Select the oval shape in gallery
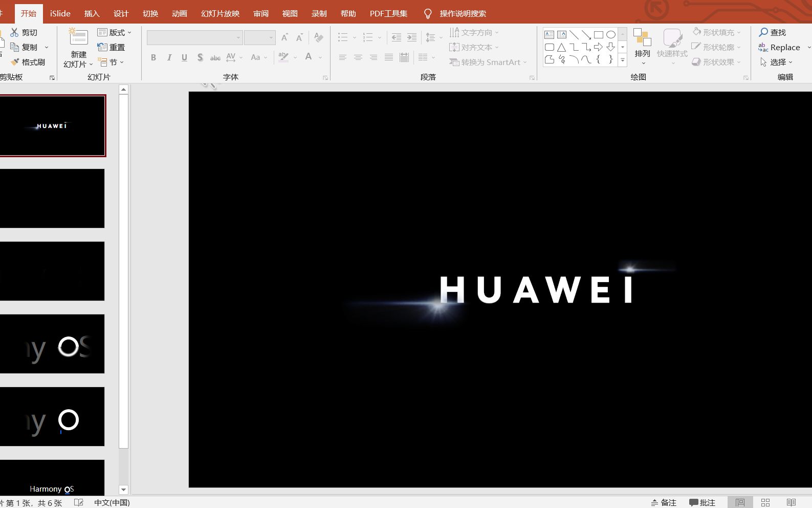Viewport: 812px width, 508px height. coord(611,35)
